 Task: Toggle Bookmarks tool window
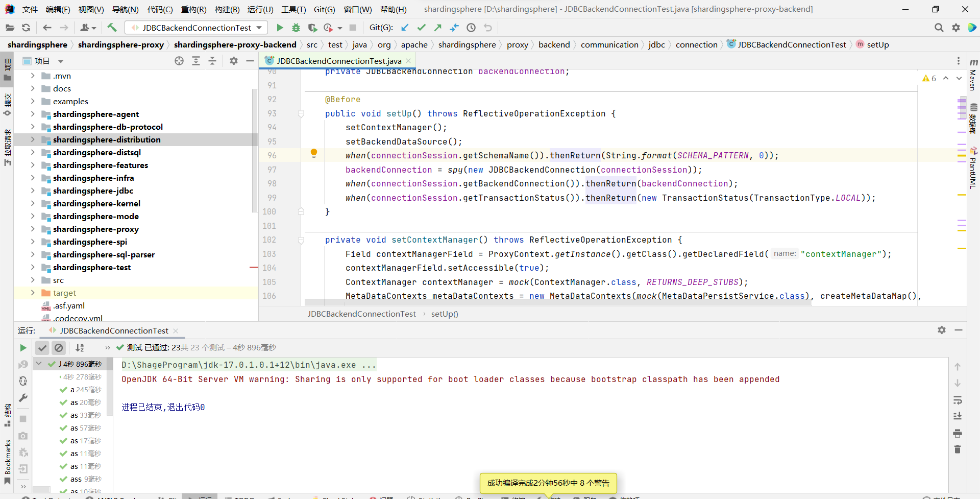click(8, 462)
